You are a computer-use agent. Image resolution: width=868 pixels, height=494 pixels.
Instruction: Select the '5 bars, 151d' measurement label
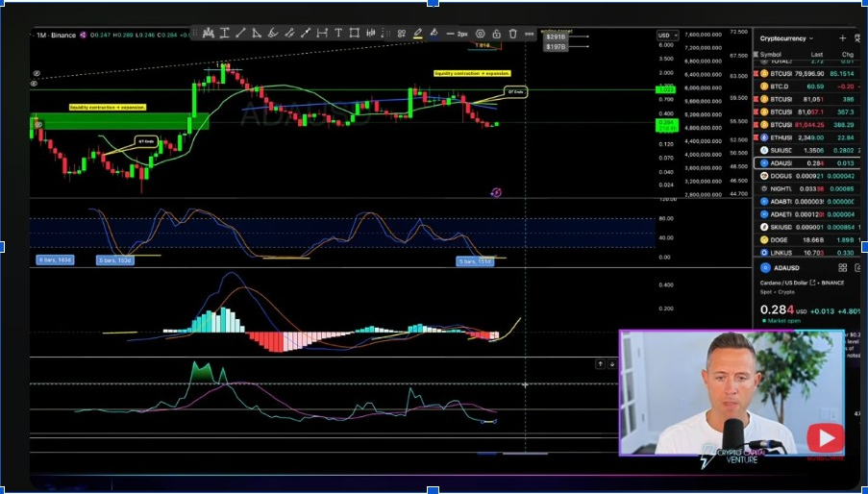(475, 261)
